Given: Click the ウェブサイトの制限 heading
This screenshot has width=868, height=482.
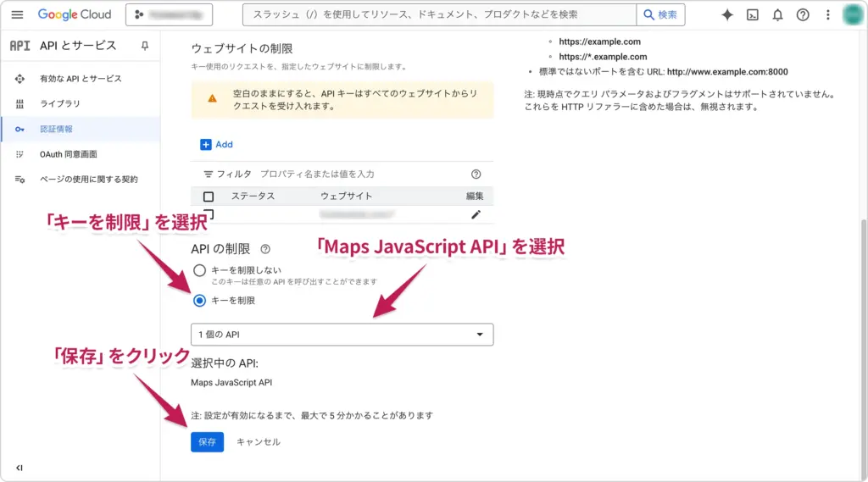Looking at the screenshot, I should pos(242,48).
